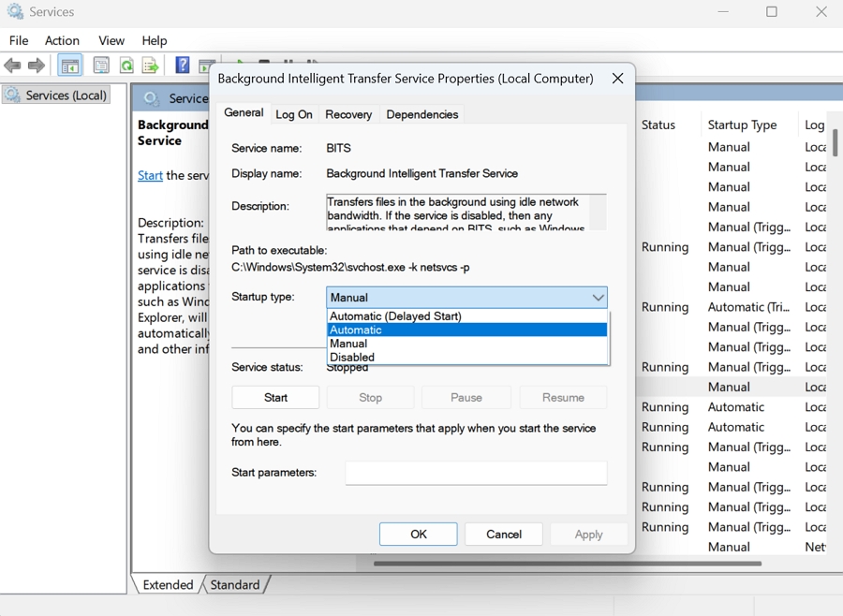Close the BITS Properties dialog with X
Image resolution: width=843 pixels, height=616 pixels.
point(617,79)
